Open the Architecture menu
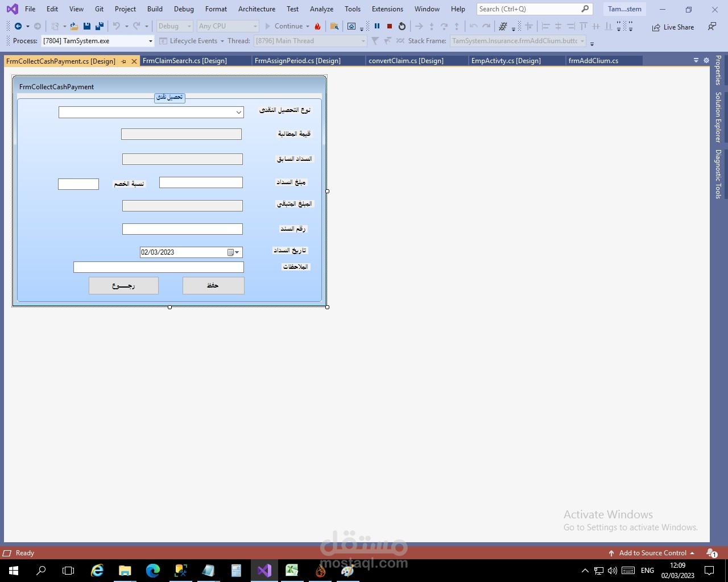Viewport: 728px width, 582px height. (257, 9)
